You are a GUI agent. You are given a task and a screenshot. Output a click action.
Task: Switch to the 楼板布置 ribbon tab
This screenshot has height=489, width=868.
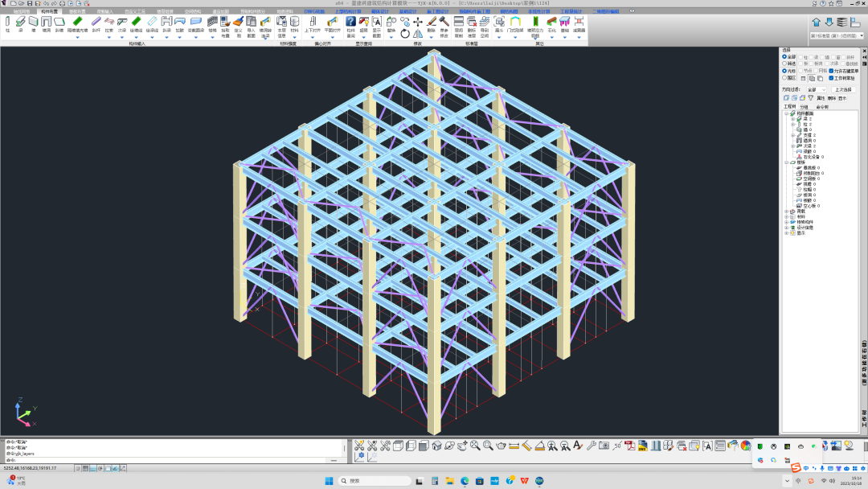pyautogui.click(x=77, y=11)
